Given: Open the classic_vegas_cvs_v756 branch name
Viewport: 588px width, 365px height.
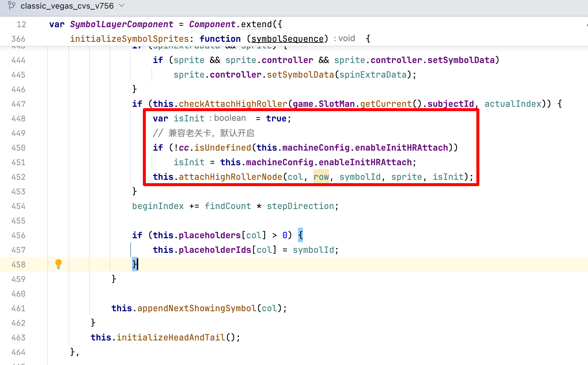Looking at the screenshot, I should pyautogui.click(x=67, y=6).
